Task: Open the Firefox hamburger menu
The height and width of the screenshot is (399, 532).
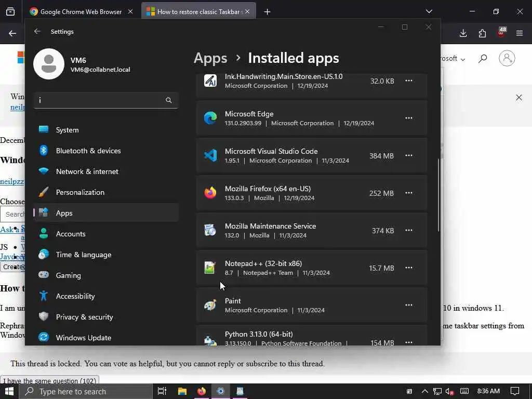Action: [x=520, y=33]
